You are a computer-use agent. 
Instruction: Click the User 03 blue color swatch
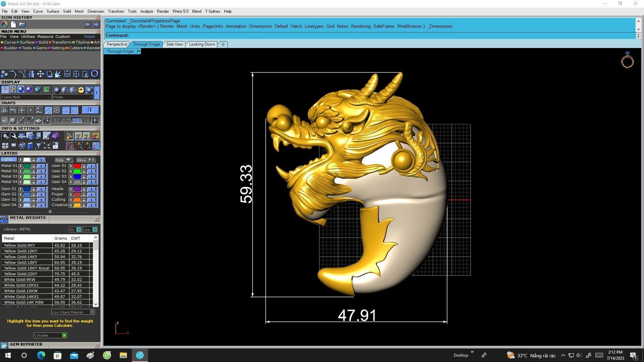(77, 177)
